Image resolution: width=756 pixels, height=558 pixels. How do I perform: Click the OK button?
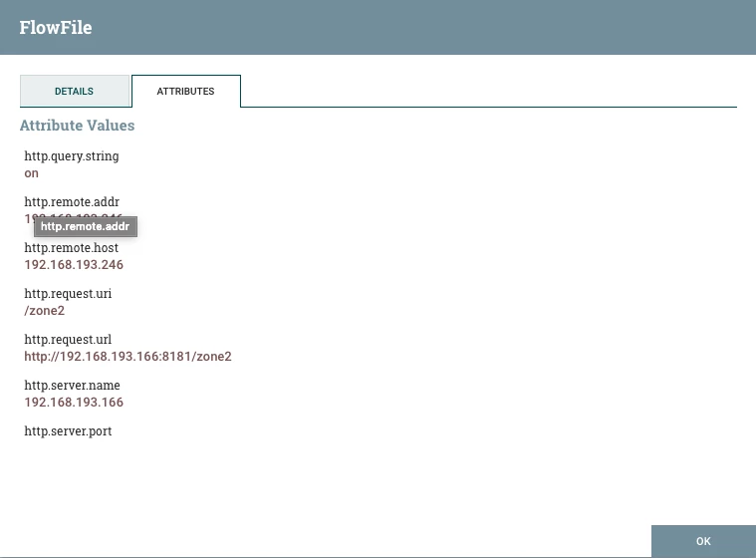tap(703, 541)
